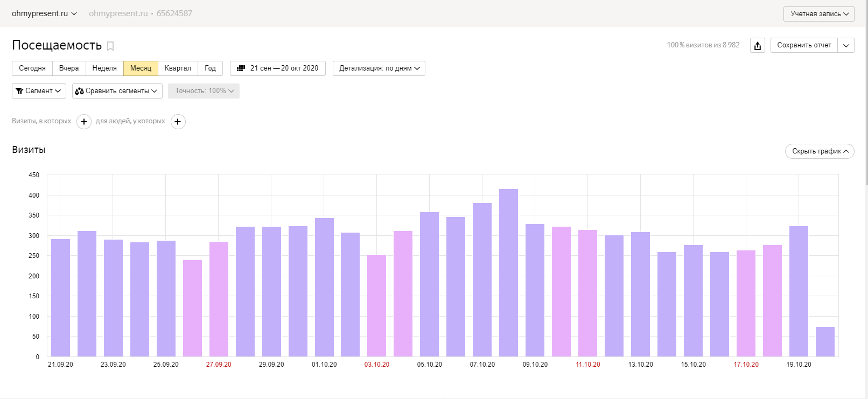Open the Учетная запись menu
868x399 pixels.
818,14
